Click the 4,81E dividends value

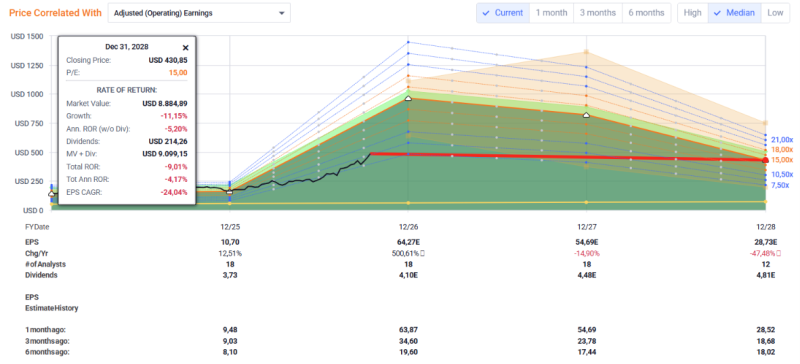pos(765,275)
